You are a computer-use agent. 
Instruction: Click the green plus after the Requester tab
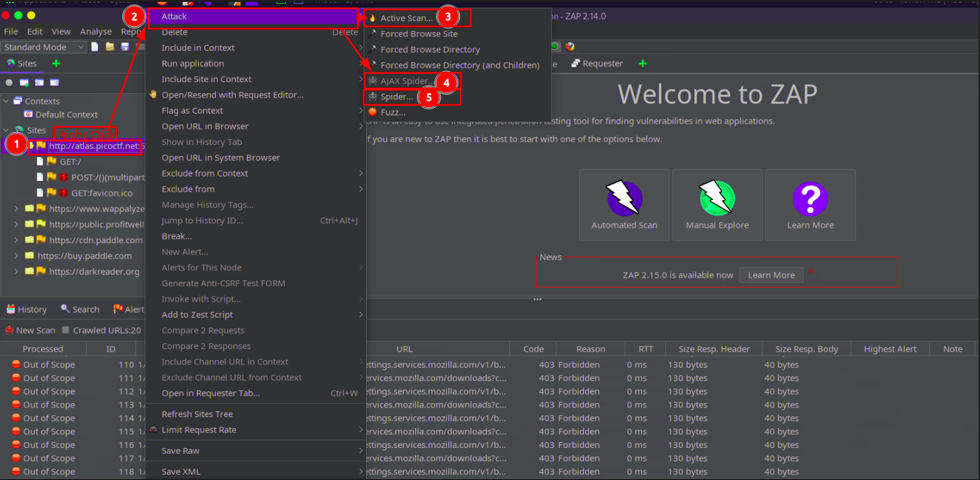coord(643,64)
